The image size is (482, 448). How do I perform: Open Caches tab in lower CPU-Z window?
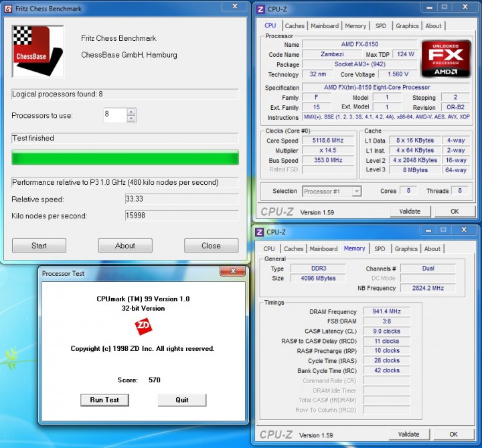click(294, 248)
